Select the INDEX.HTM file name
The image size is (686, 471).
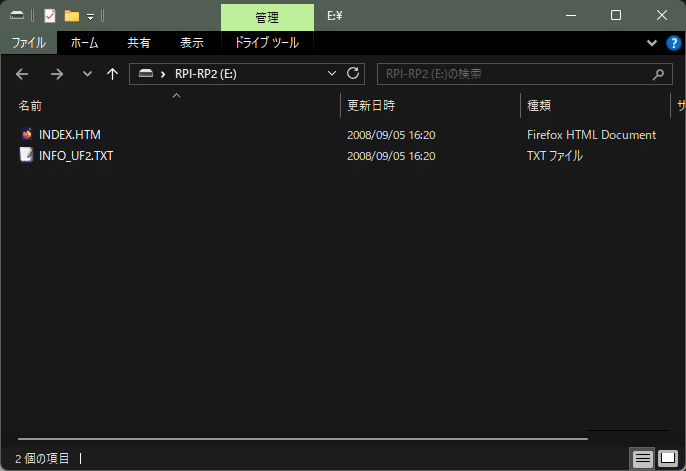70,135
